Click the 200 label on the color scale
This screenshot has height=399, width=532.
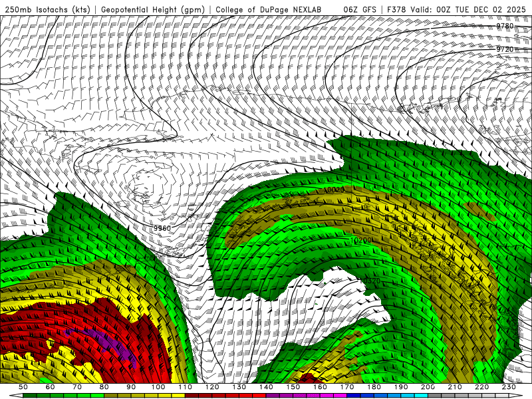pyautogui.click(x=428, y=387)
